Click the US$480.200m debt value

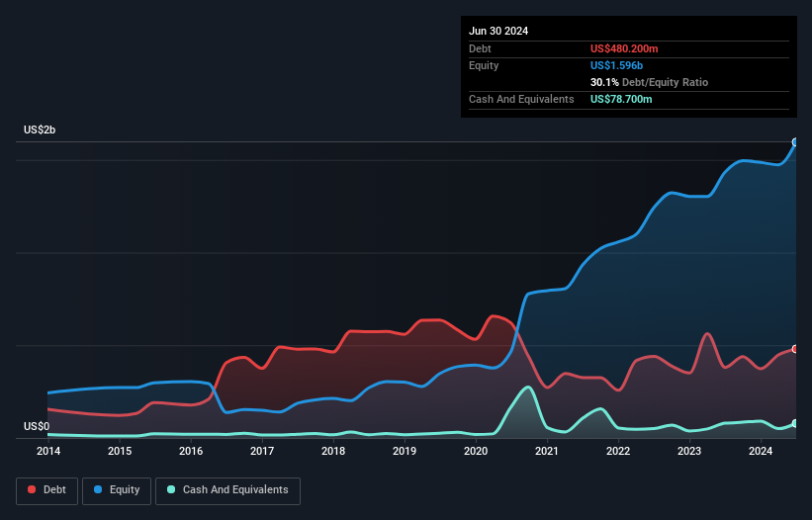[x=624, y=48]
